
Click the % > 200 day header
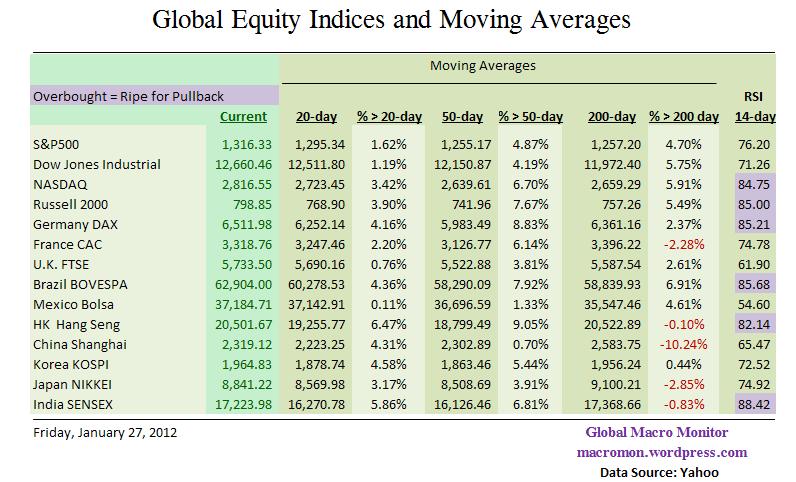point(684,118)
